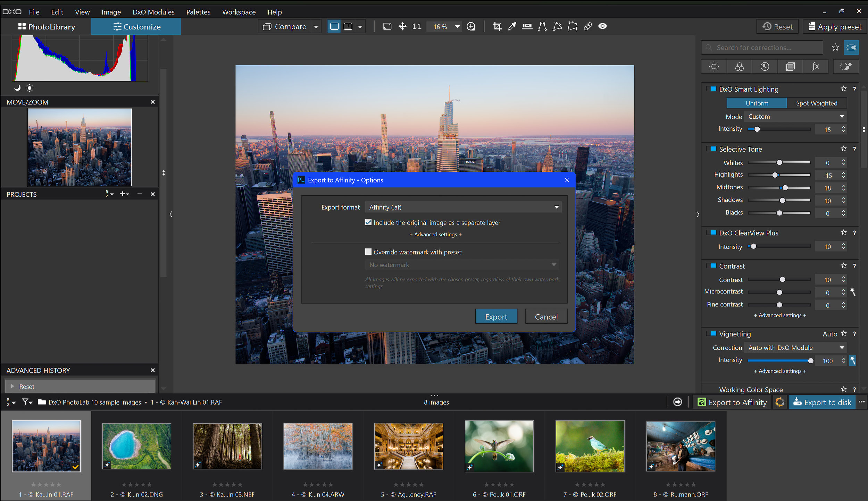
Task: Select Spot Weighted smart lighting mode
Action: click(x=817, y=103)
